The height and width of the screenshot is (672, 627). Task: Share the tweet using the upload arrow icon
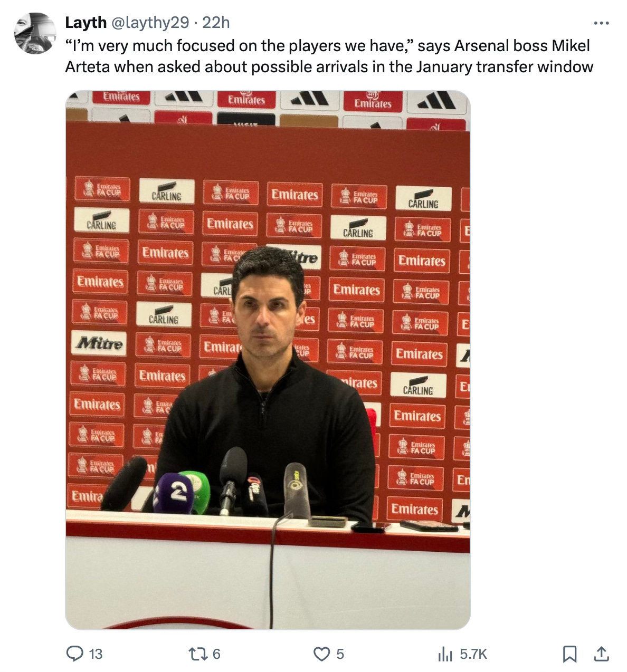point(601,654)
